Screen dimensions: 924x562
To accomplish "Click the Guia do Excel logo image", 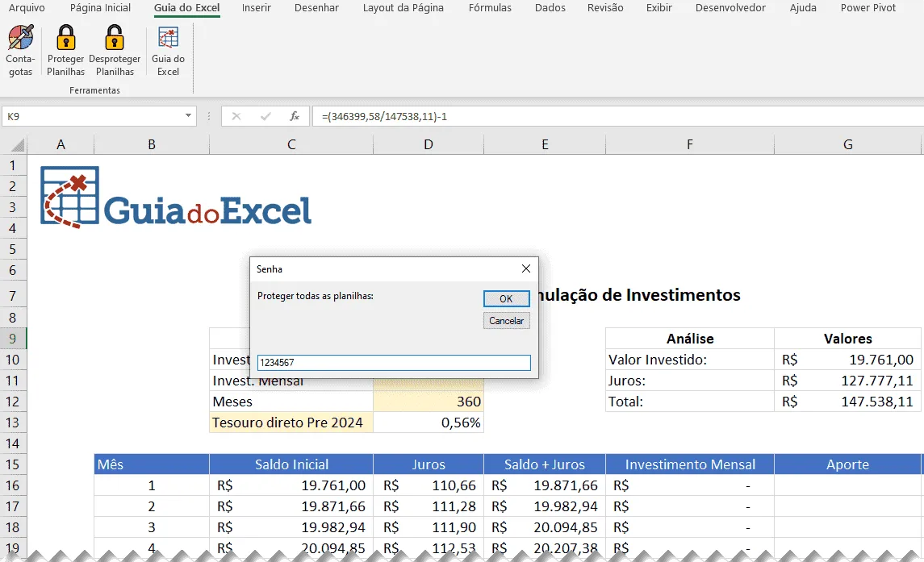I will (x=176, y=198).
